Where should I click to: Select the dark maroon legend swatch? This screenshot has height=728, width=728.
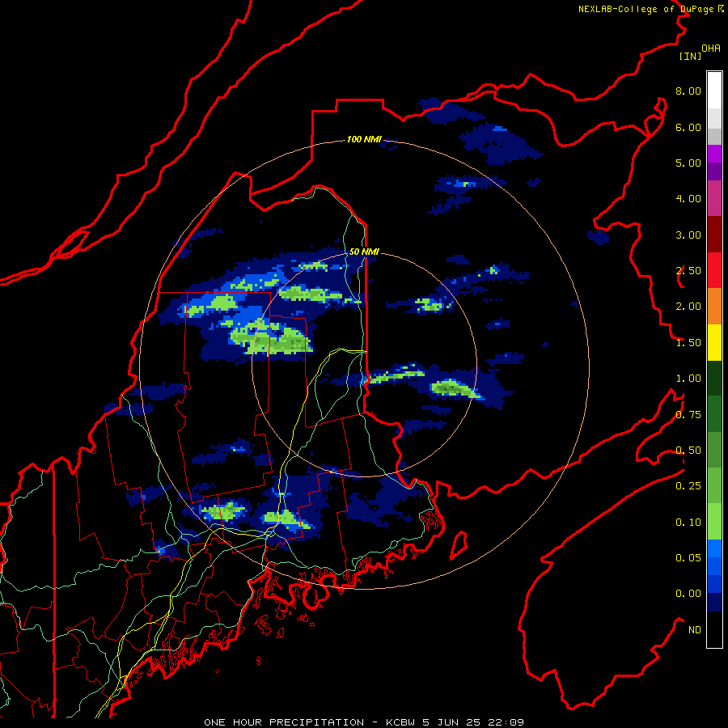(714, 235)
